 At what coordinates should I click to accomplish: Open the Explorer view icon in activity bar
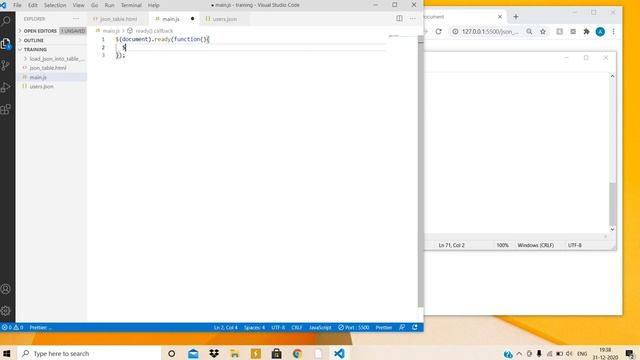pyautogui.click(x=6, y=43)
